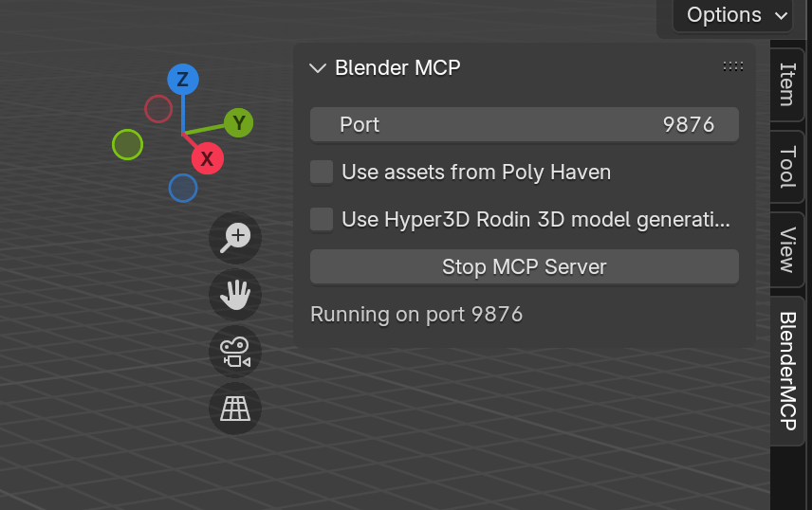Click the Blender MCP panel title
The height and width of the screenshot is (510, 812).
[x=397, y=68]
